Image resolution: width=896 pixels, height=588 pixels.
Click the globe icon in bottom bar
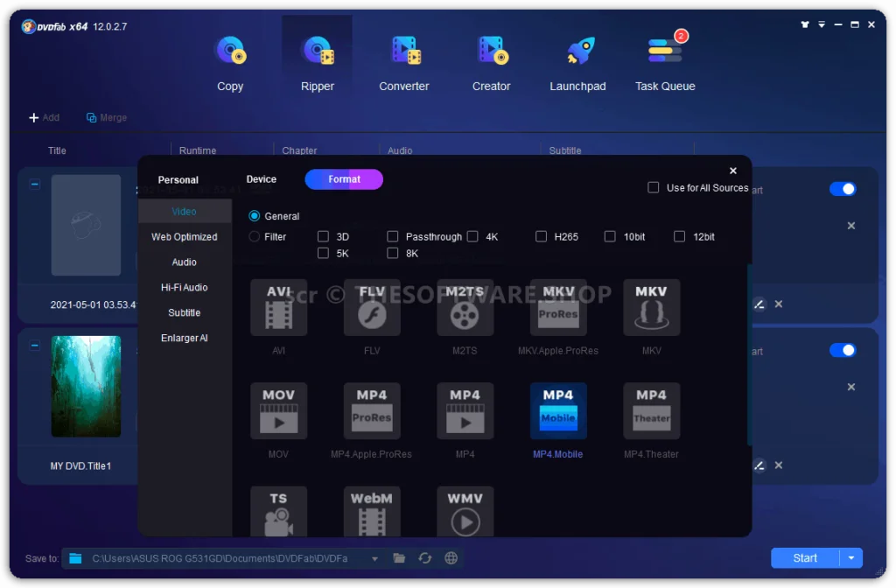(x=451, y=558)
